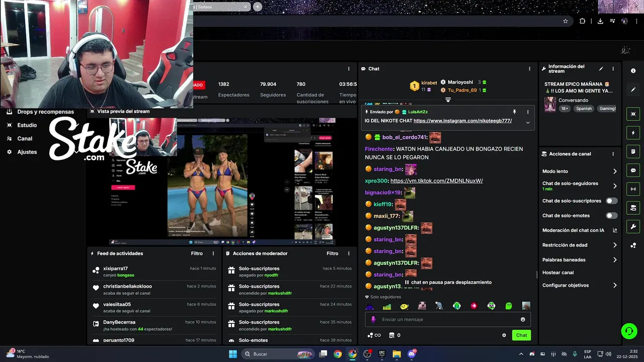Open the pinned Instagram nikoteegb777 link
Image resolution: width=644 pixels, height=362 pixels.
click(462, 121)
